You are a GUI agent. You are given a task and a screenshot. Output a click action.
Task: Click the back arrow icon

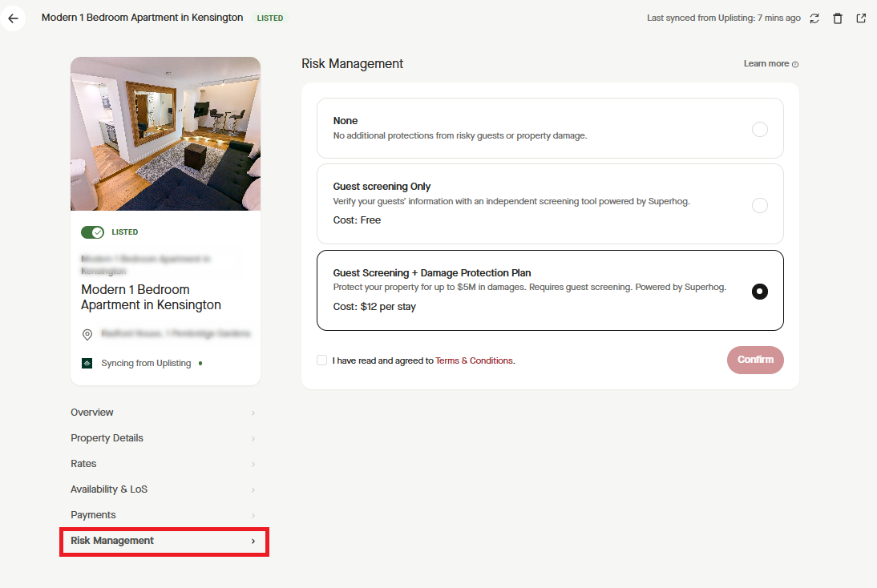coord(13,18)
